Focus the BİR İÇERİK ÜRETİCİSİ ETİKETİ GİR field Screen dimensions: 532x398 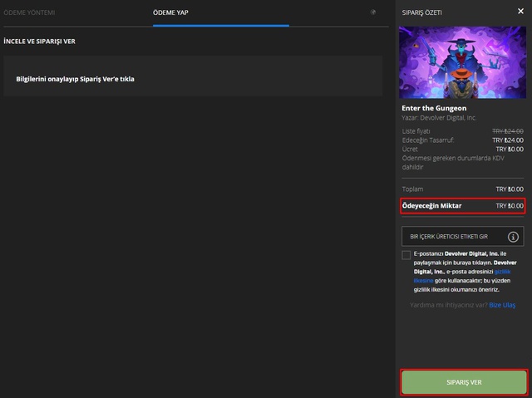point(462,236)
